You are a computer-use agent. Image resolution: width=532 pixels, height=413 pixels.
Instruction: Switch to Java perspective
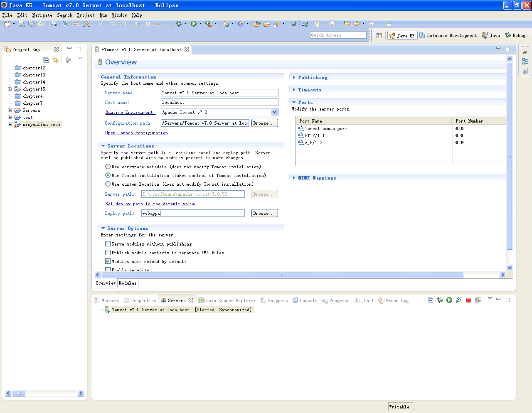pyautogui.click(x=491, y=36)
